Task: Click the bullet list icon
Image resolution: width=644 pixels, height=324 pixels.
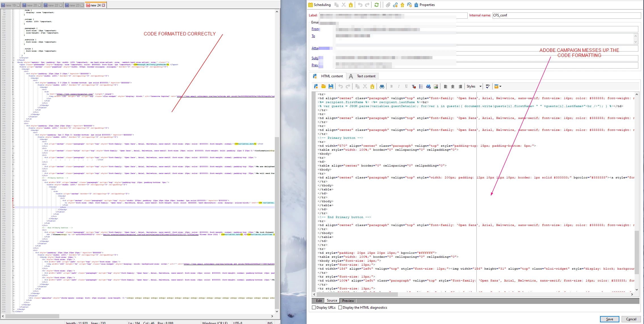Action: coord(421,86)
